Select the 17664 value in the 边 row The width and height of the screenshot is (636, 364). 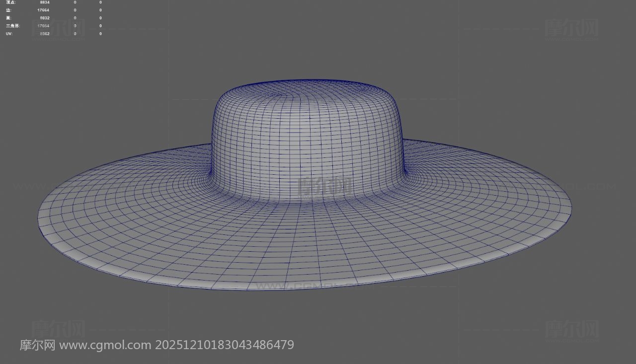coord(43,10)
